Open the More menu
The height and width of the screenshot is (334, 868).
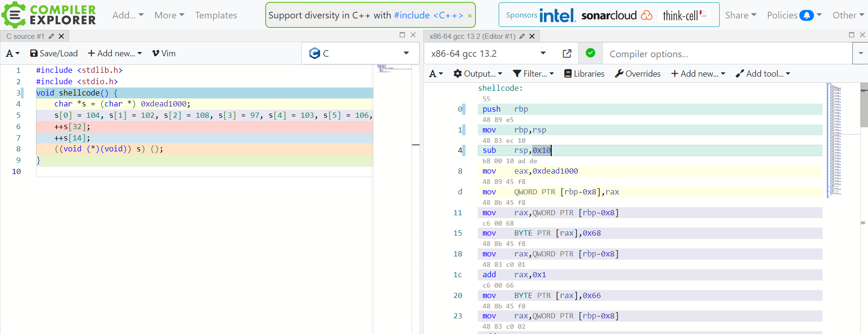click(x=169, y=15)
